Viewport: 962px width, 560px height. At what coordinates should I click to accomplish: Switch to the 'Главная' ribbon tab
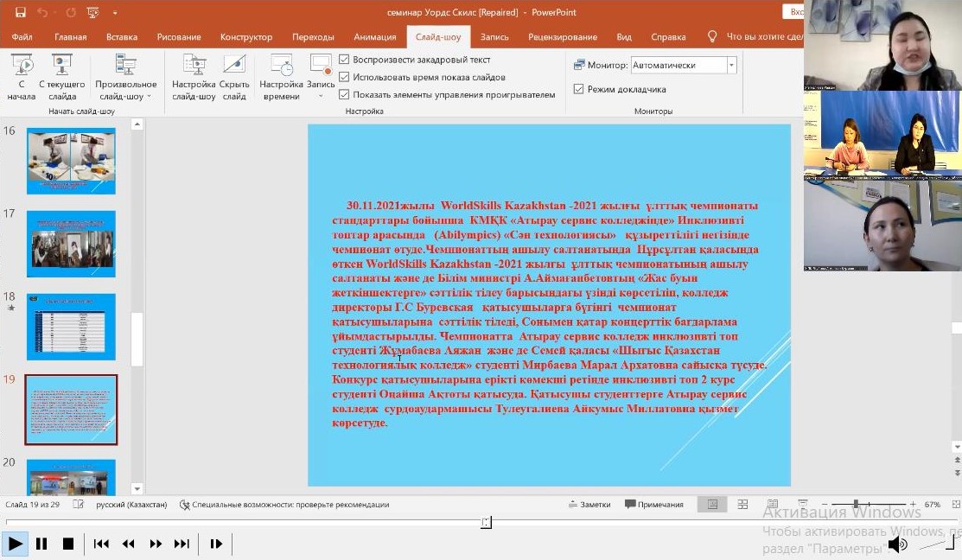point(71,37)
